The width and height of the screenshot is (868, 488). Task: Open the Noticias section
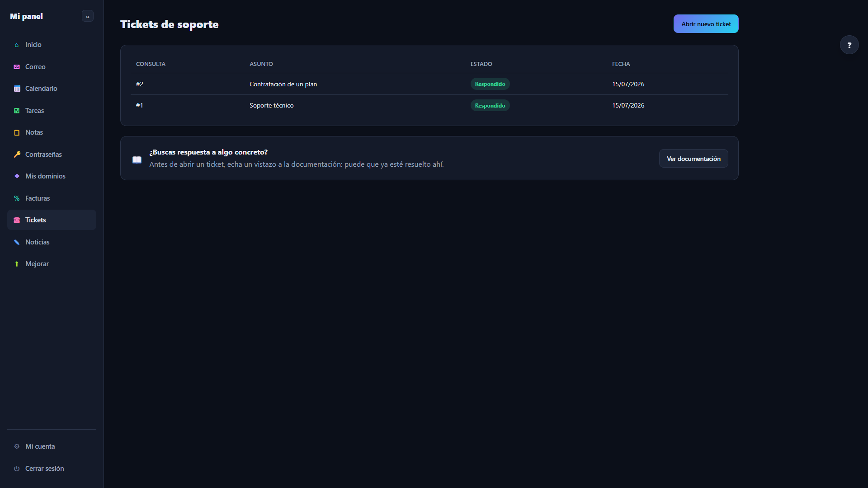[52, 242]
